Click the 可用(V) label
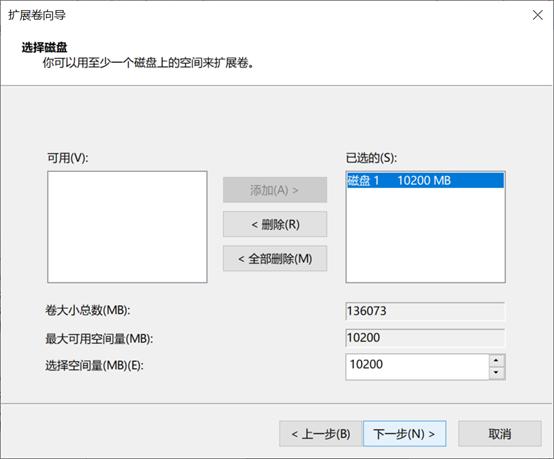The width and height of the screenshot is (554, 459). (x=68, y=158)
